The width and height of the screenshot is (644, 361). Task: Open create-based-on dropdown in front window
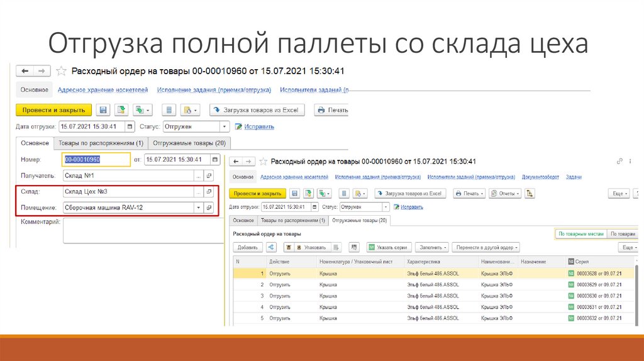click(x=325, y=194)
